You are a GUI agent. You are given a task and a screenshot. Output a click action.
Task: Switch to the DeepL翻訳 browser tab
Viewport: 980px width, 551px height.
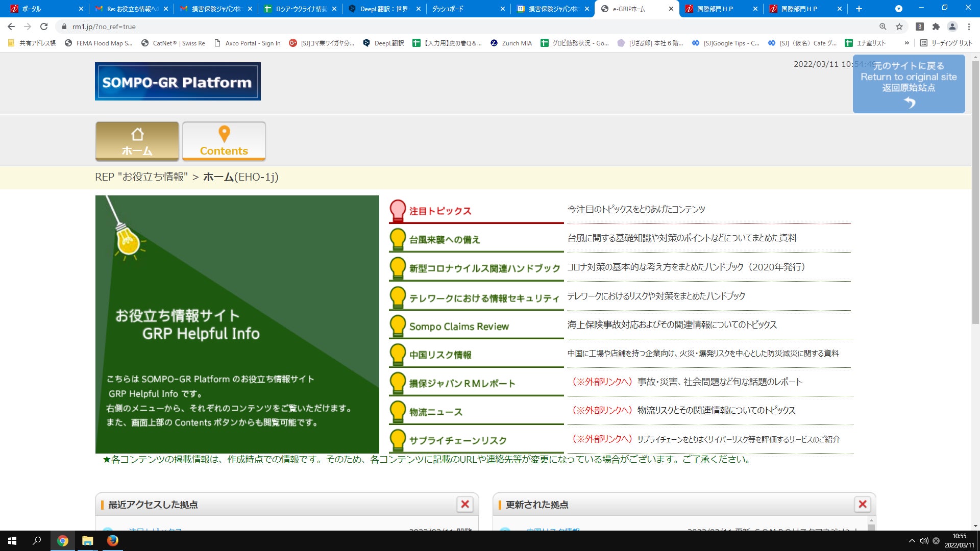[383, 9]
